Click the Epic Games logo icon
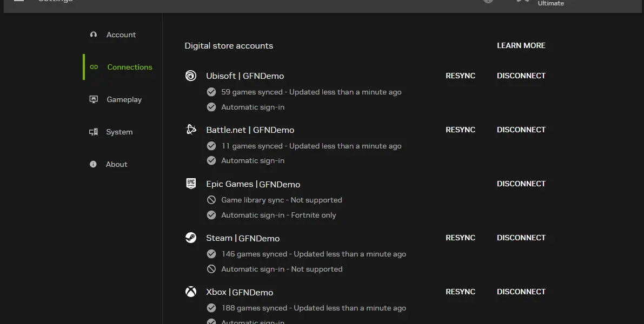The width and height of the screenshot is (644, 324). coord(191,183)
